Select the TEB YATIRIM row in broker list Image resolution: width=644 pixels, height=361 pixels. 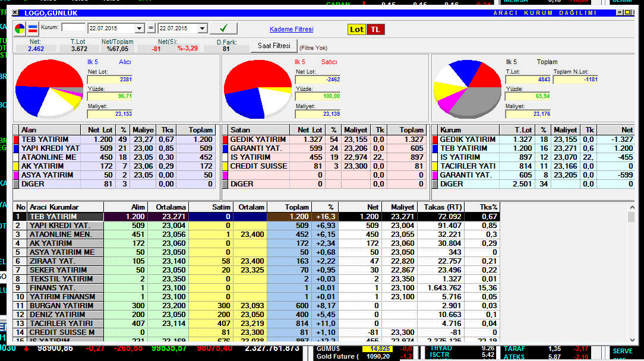(59, 217)
